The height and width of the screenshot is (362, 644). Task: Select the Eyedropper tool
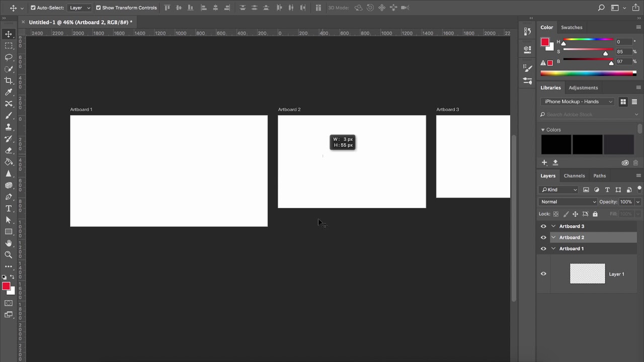[x=9, y=92]
